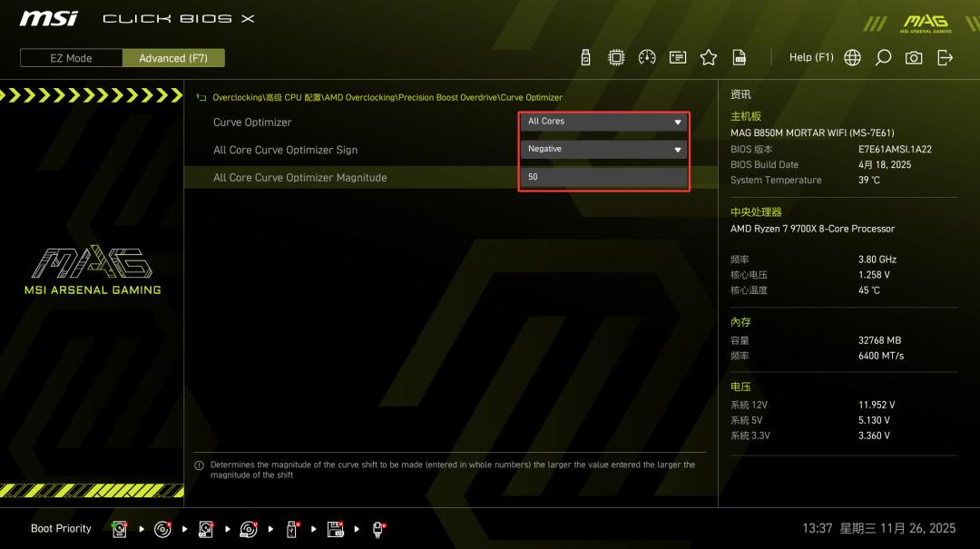This screenshot has height=549, width=980.
Task: Select the Curve Optimizer setting label
Action: coord(252,123)
